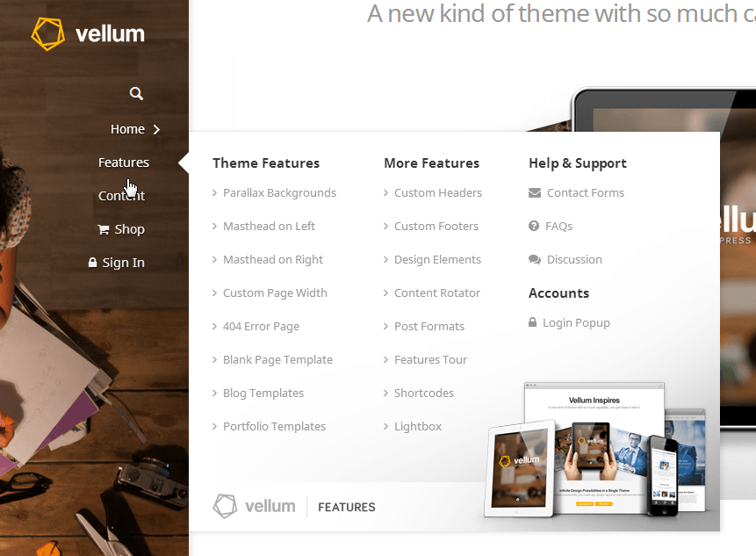Open the Content Rotator link

tap(436, 292)
